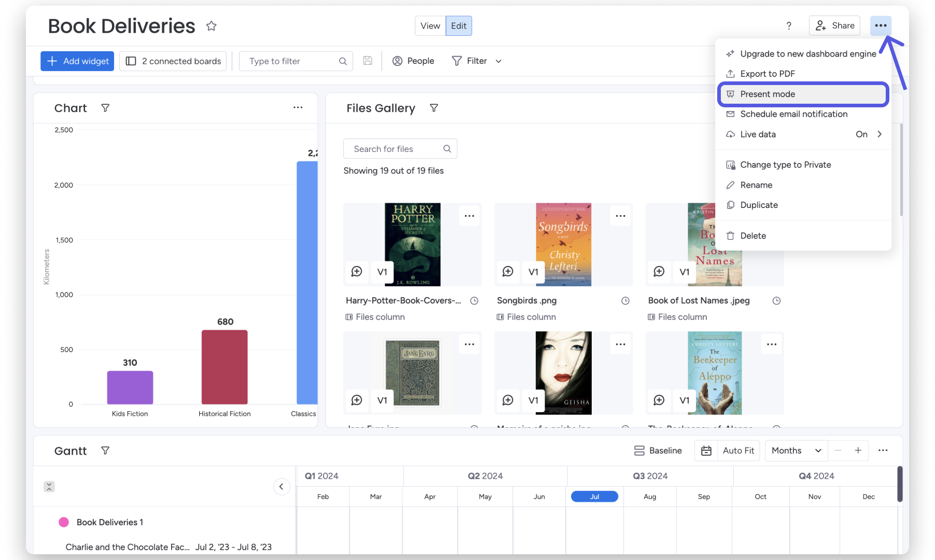Add a comment on the Jane Eyre file
This screenshot has width=935, height=560.
[357, 400]
